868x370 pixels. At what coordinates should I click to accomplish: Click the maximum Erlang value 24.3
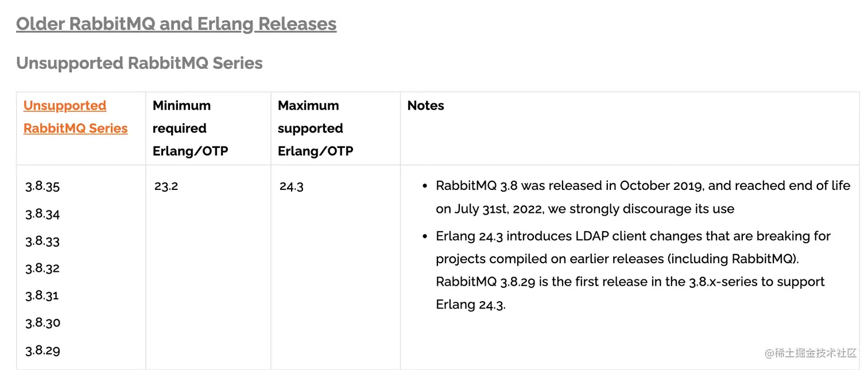click(x=291, y=186)
